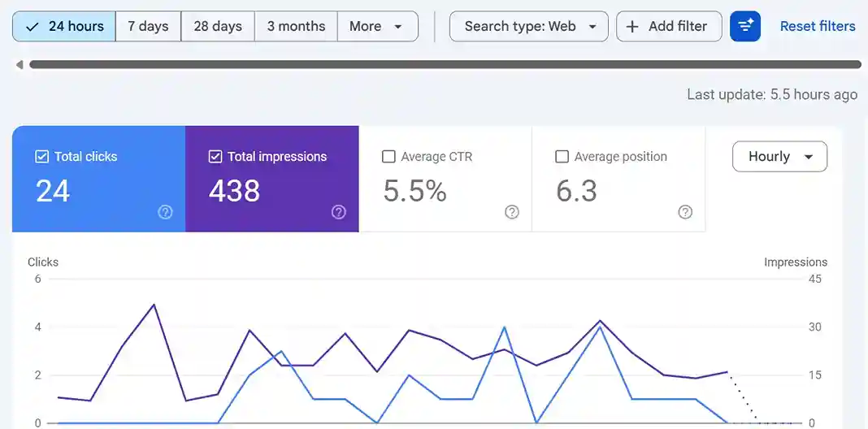Switch to the 7 days range
Viewport: 868px width, 429px height.
click(149, 26)
